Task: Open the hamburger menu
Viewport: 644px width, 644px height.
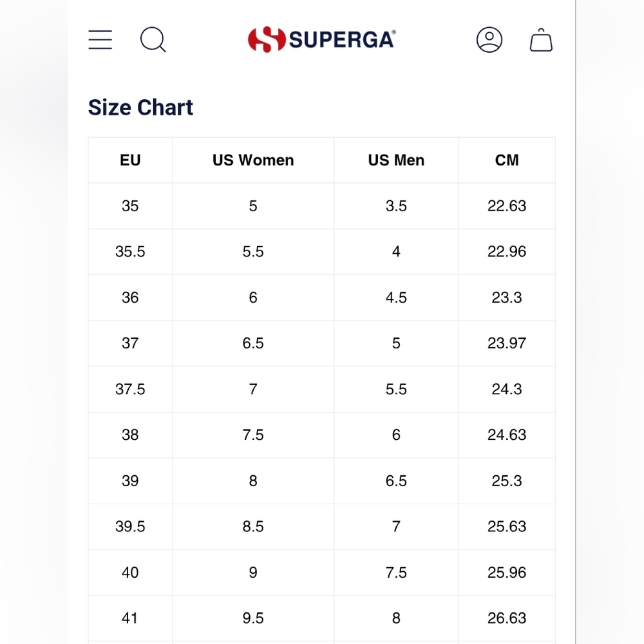Action: [100, 39]
